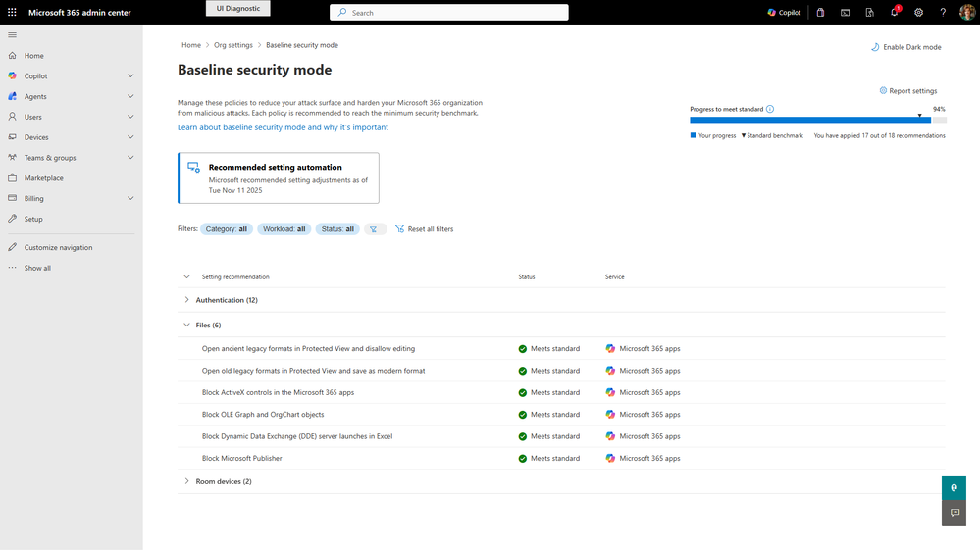Open the feedback chat button
The height and width of the screenshot is (551, 980).
coord(954,513)
